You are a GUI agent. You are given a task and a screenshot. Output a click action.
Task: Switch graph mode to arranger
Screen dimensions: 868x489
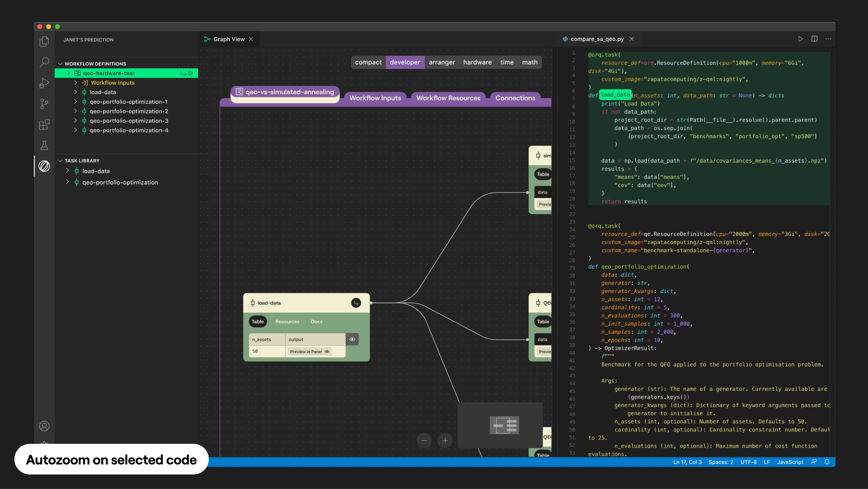(442, 62)
